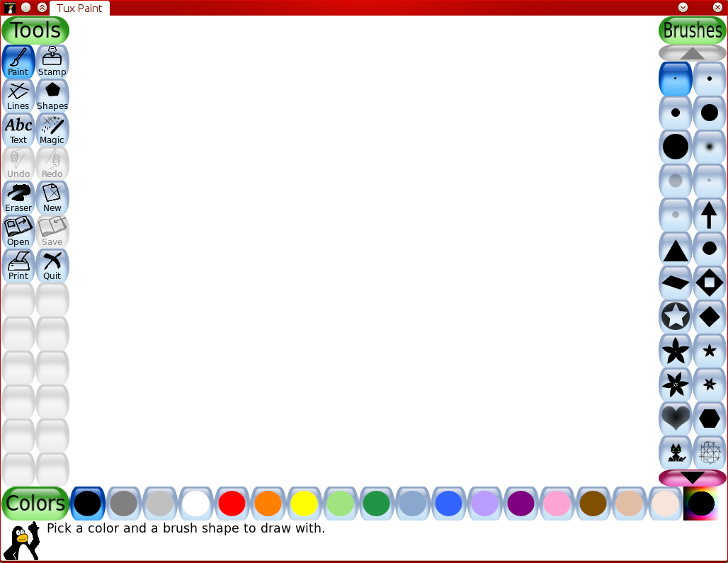Choose the dark gray color swatch

[x=123, y=503]
